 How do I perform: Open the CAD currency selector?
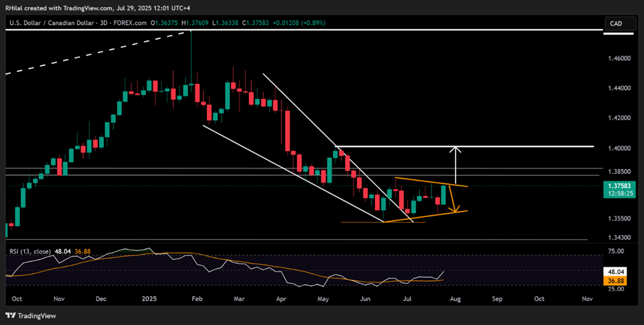click(x=614, y=24)
